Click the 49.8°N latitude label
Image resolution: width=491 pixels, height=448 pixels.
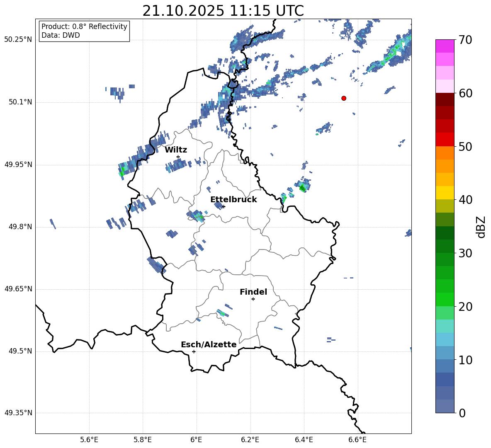[x=20, y=227]
